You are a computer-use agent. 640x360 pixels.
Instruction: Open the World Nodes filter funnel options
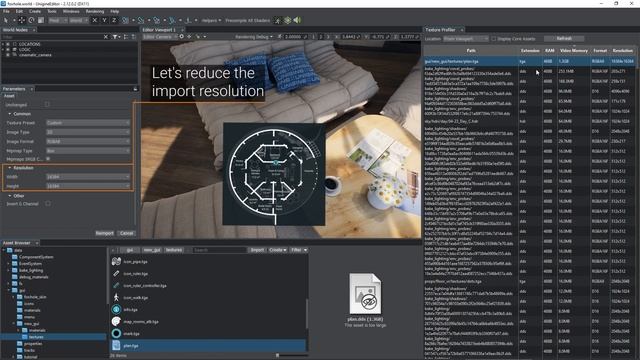116,37
